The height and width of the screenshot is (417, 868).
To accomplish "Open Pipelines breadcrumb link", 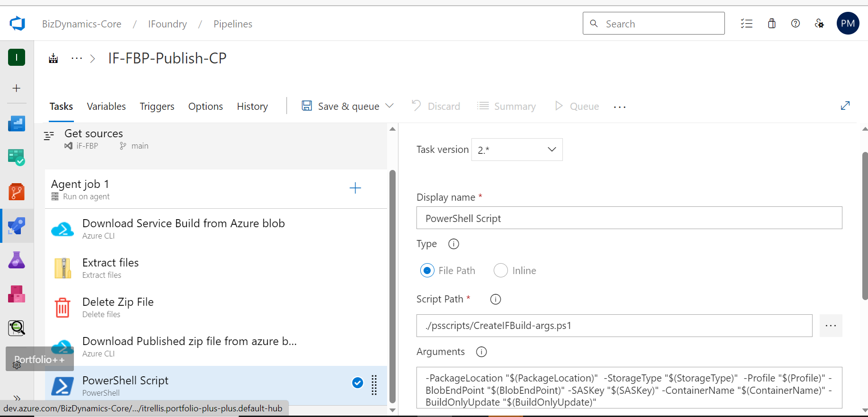I will tap(233, 24).
